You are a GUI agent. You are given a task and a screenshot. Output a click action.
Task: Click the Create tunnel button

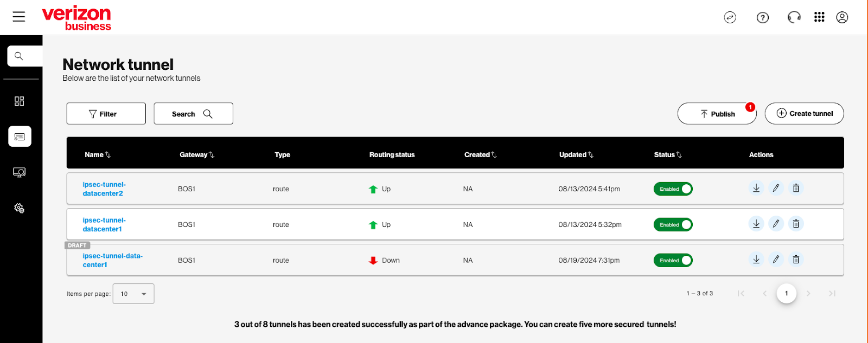[805, 114]
